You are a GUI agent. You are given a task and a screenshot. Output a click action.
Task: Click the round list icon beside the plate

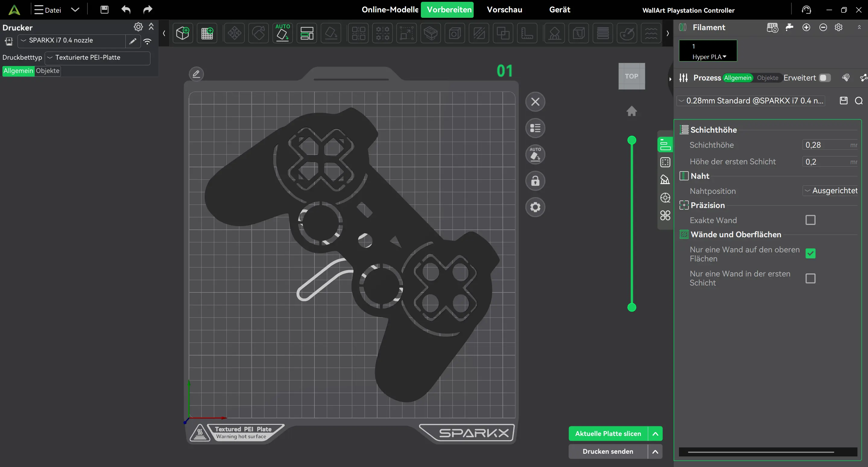point(535,128)
